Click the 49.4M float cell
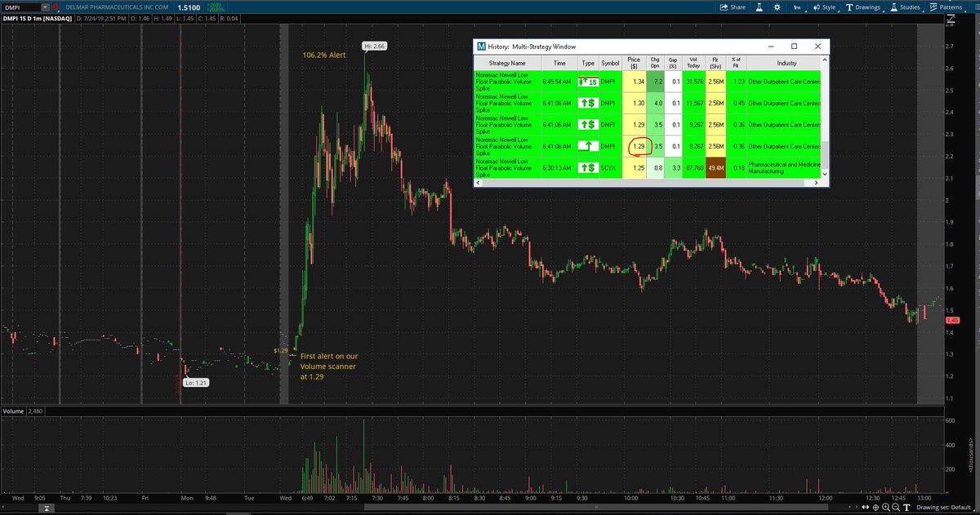980x515 pixels. pos(715,166)
